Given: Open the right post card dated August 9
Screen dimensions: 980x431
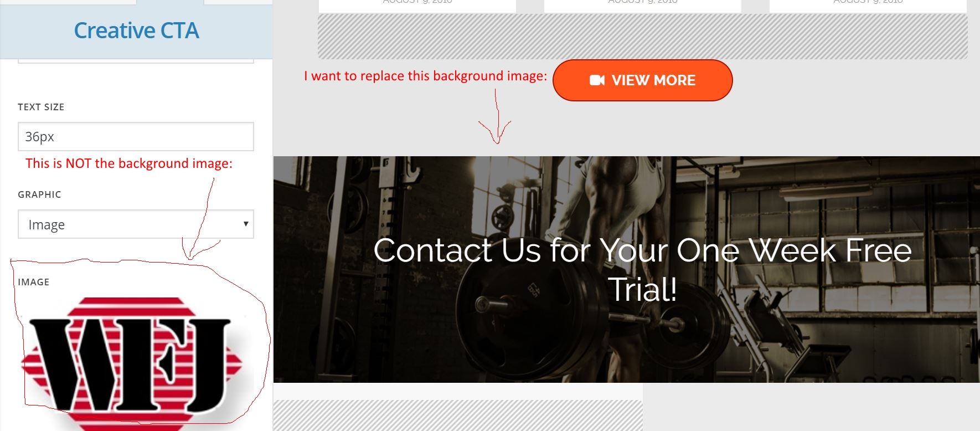Looking at the screenshot, I should [x=868, y=6].
